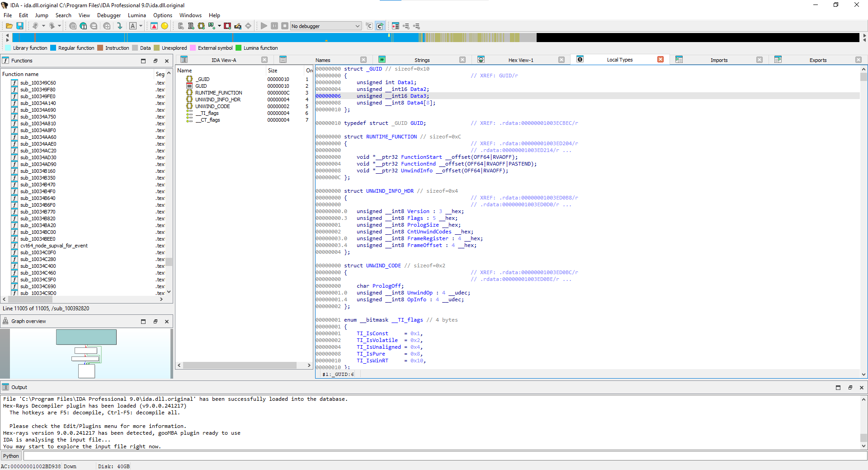
Task: Switch to the Names tab
Action: coord(323,60)
